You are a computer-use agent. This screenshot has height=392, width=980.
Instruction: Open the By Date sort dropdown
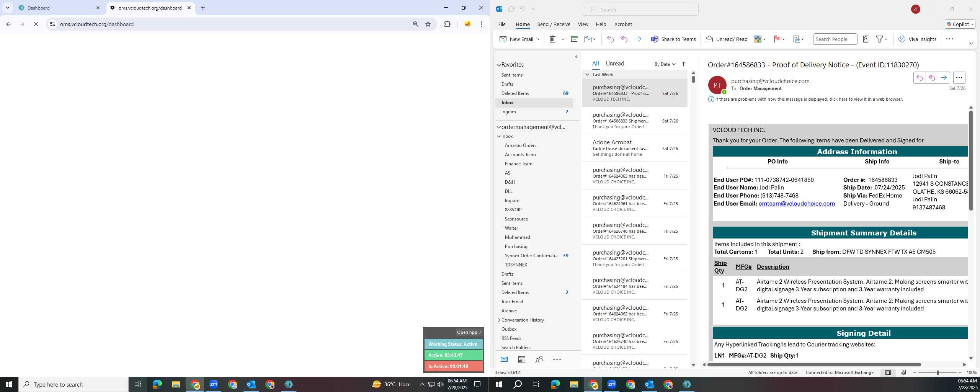click(665, 64)
